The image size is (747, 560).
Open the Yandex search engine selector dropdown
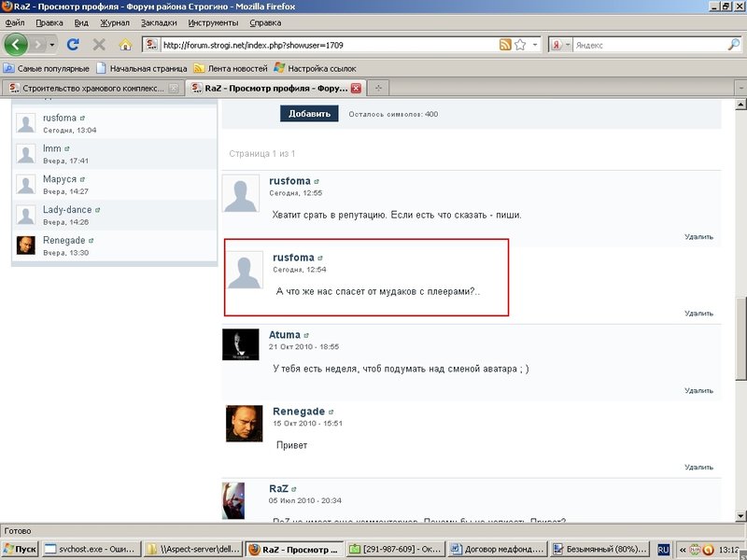click(x=568, y=45)
